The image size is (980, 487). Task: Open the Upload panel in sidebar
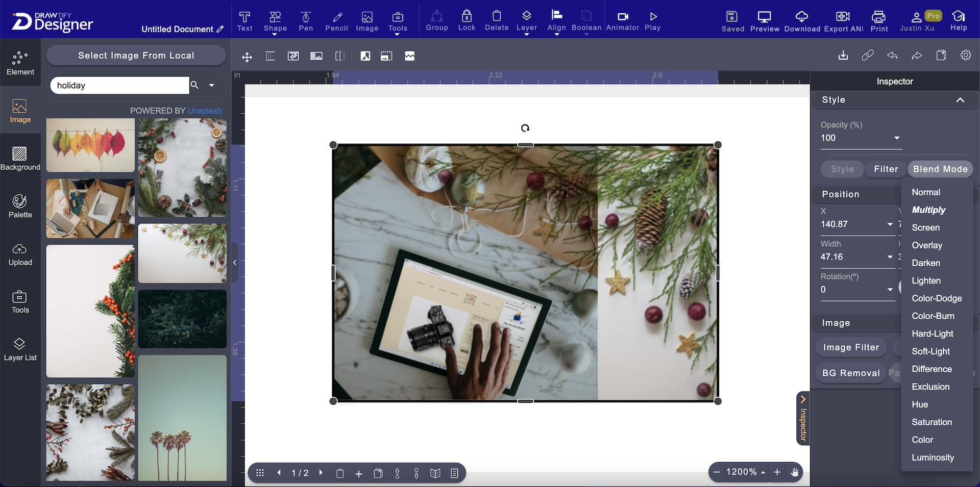(20, 254)
